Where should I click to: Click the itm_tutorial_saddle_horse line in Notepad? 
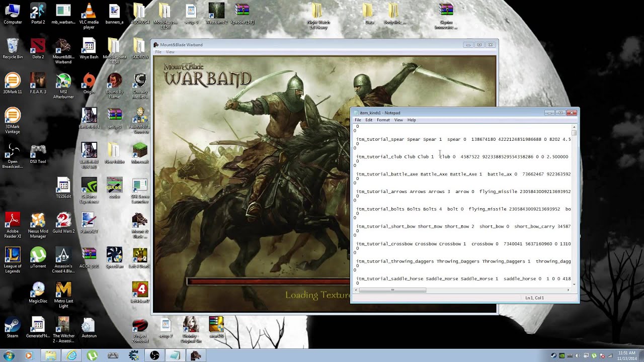click(463, 279)
